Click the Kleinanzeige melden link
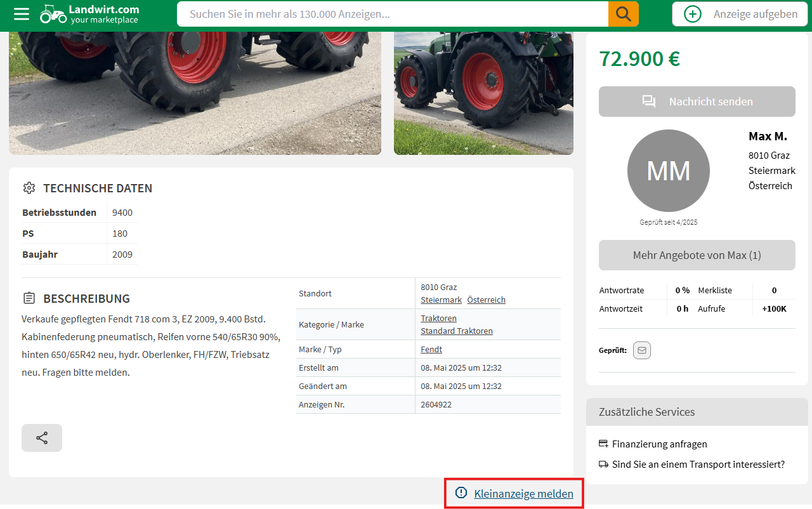This screenshot has height=509, width=812. click(x=523, y=494)
